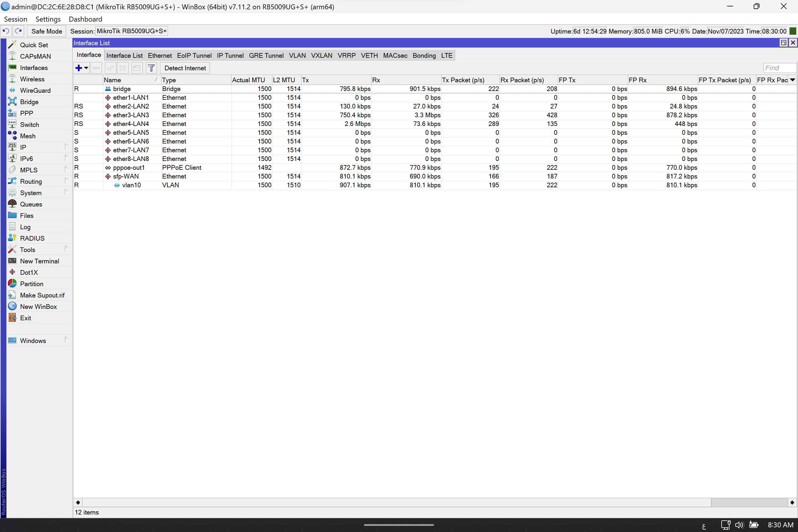Viewport: 798px width, 532px height.
Task: Select the sfp-WAN interface row
Action: pos(434,176)
